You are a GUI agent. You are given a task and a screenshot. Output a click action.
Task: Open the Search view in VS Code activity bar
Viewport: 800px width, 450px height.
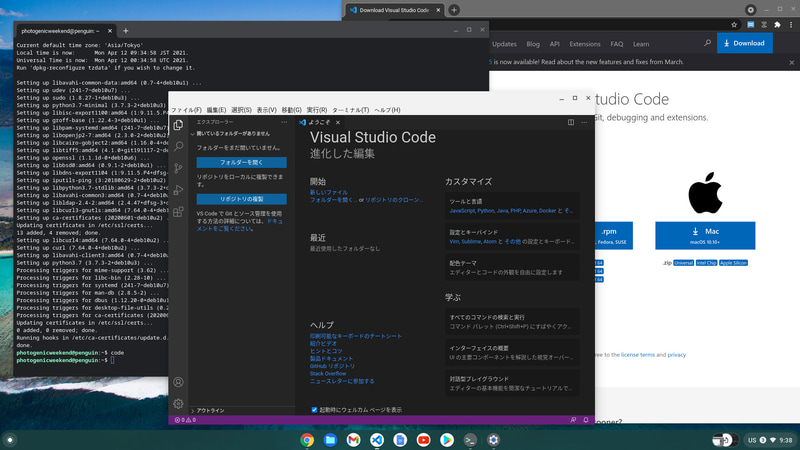[178, 147]
